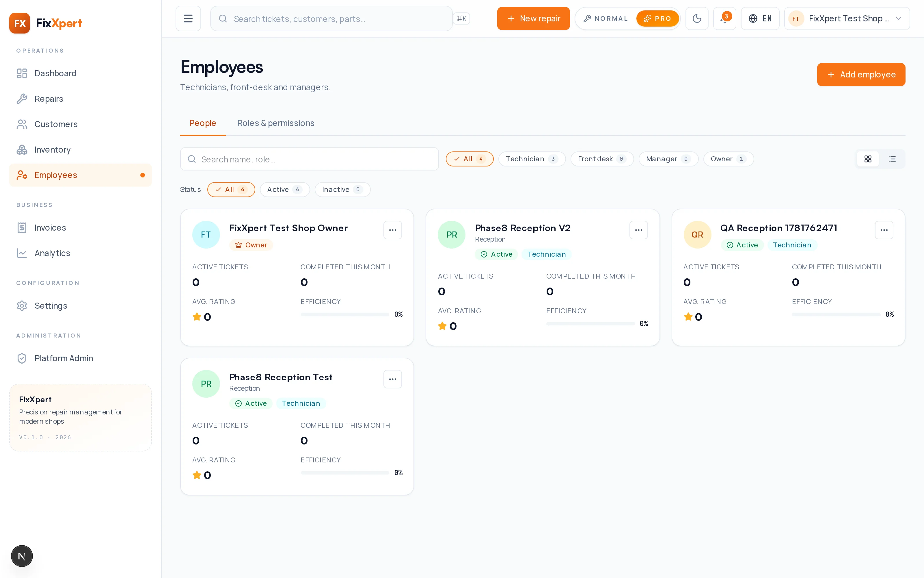Click the Invoices receipt icon

point(22,228)
